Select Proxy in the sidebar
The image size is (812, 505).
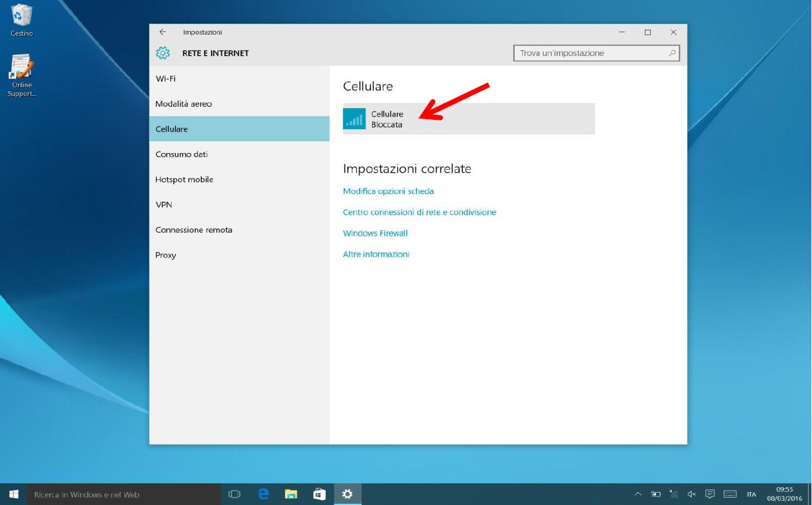[239, 255]
